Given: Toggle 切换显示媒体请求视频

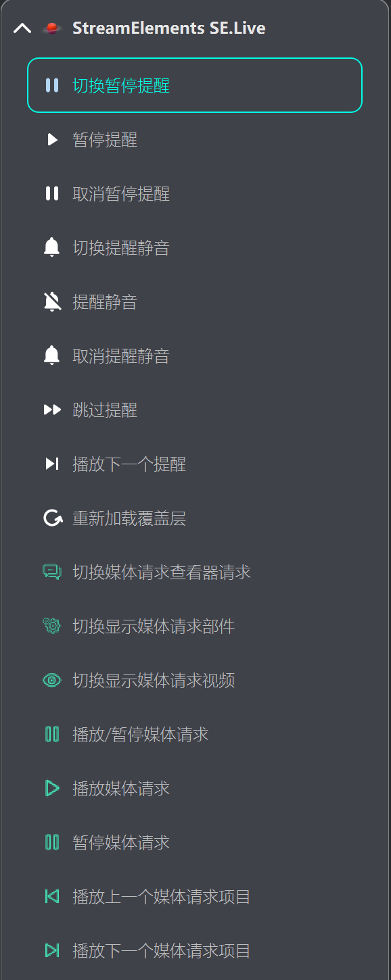Looking at the screenshot, I should (x=153, y=680).
